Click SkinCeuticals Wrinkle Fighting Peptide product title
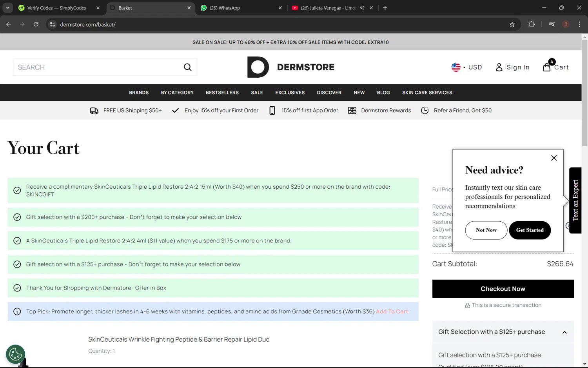 point(179,339)
